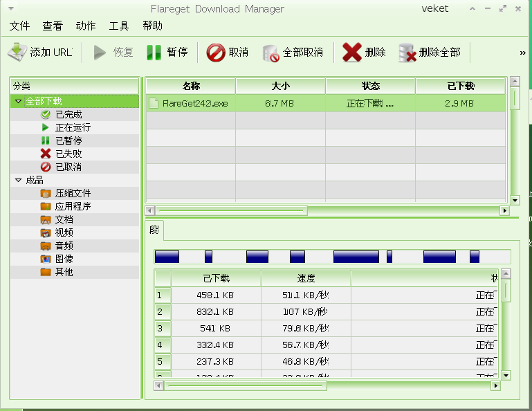Click 视频 folder icon
The width and height of the screenshot is (532, 411).
click(x=46, y=232)
